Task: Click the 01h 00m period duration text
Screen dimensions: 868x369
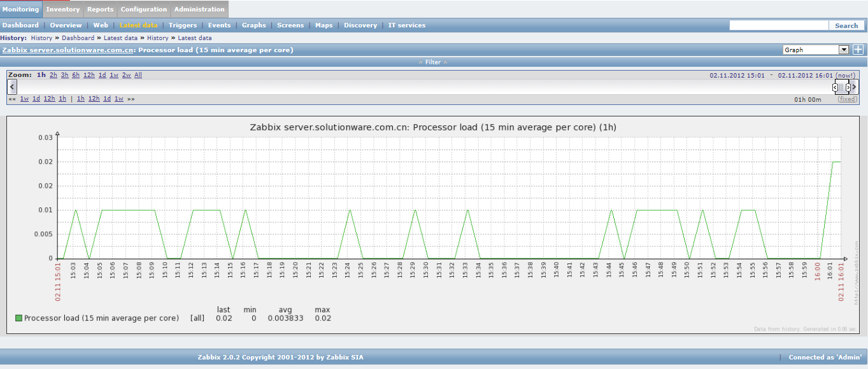Action: [808, 99]
